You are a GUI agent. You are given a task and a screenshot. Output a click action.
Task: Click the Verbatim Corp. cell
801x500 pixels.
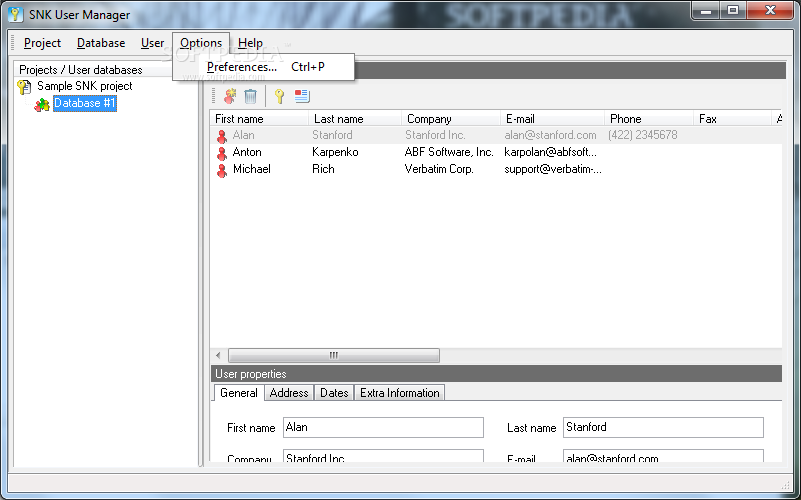(x=439, y=169)
